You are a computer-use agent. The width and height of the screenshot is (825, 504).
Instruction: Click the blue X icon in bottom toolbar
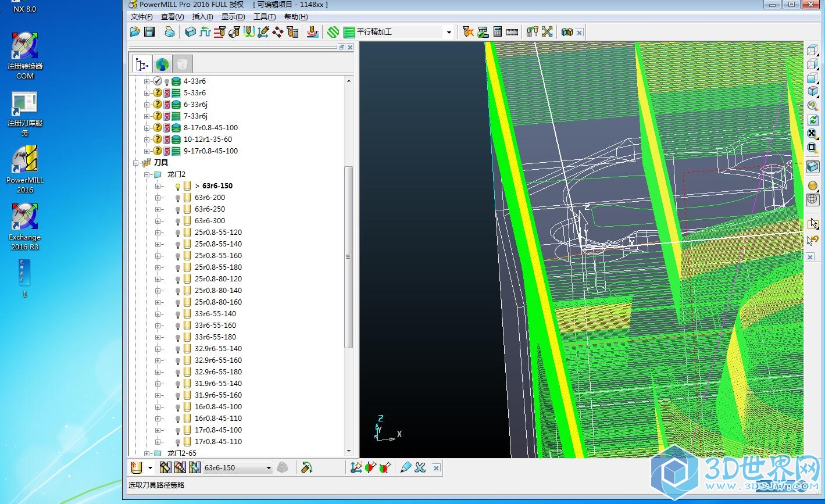point(420,467)
